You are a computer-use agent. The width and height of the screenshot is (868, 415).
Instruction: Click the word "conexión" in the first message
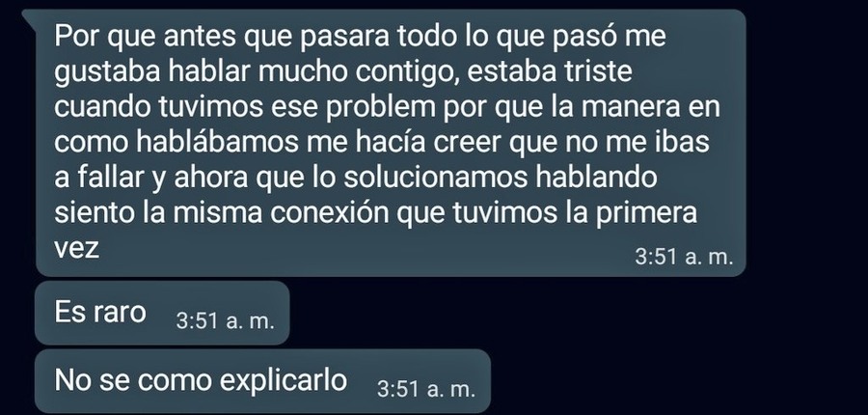[329, 213]
